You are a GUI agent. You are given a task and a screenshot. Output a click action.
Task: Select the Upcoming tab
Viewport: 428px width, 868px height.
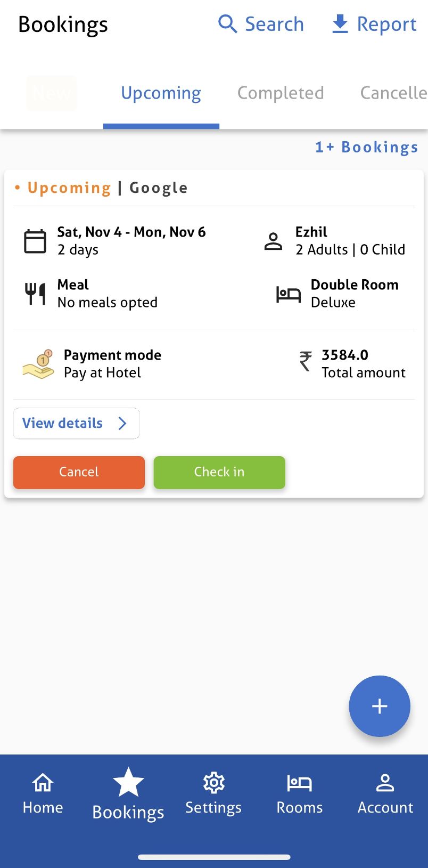point(161,93)
